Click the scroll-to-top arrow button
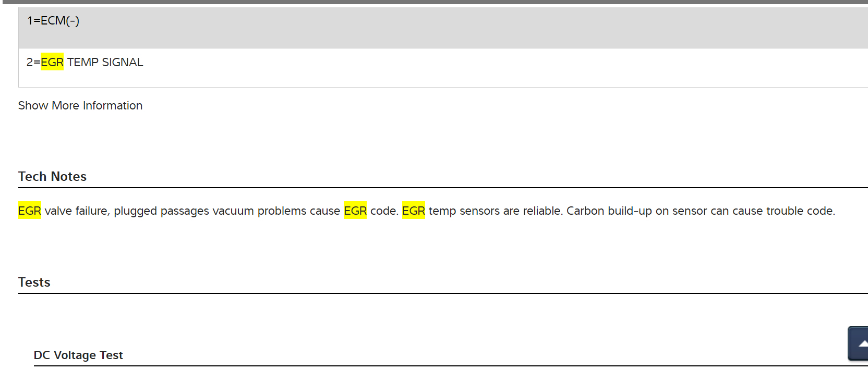This screenshot has width=868, height=369. [859, 343]
